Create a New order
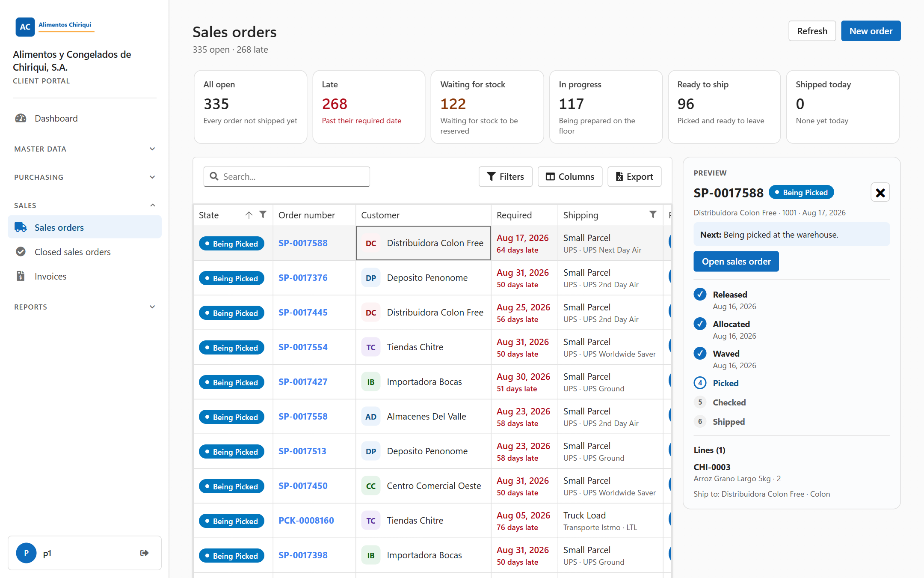The height and width of the screenshot is (578, 924). 871,31
